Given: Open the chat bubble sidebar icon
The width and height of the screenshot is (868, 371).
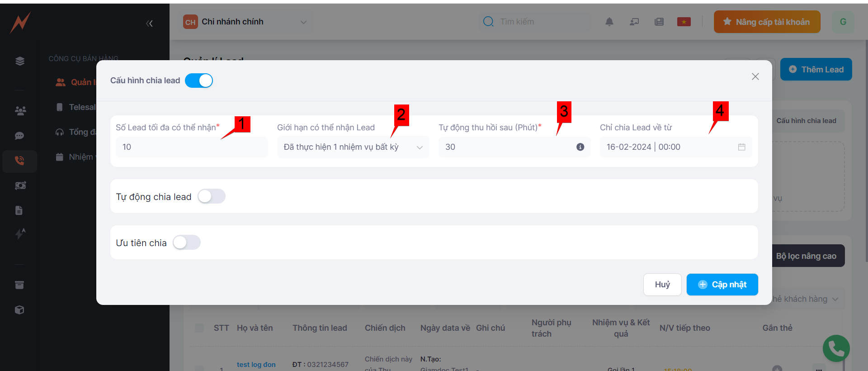Looking at the screenshot, I should pyautogui.click(x=19, y=136).
